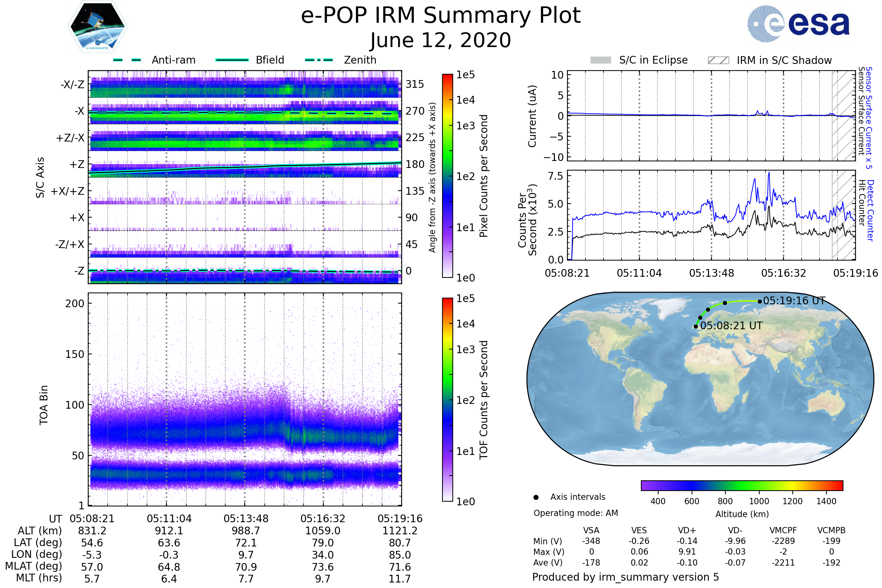Click the 05:08:21 UT start point on map
Image resolution: width=882 pixels, height=588 pixels.
[696, 327]
